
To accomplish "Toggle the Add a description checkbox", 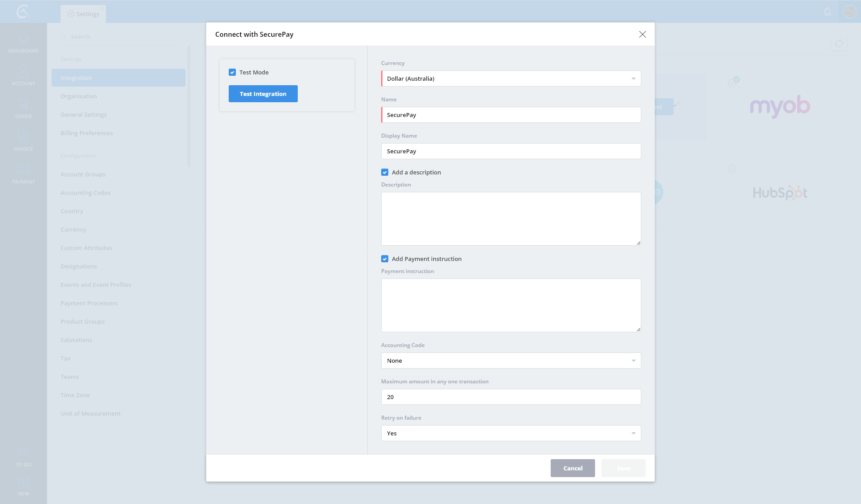I will (385, 172).
